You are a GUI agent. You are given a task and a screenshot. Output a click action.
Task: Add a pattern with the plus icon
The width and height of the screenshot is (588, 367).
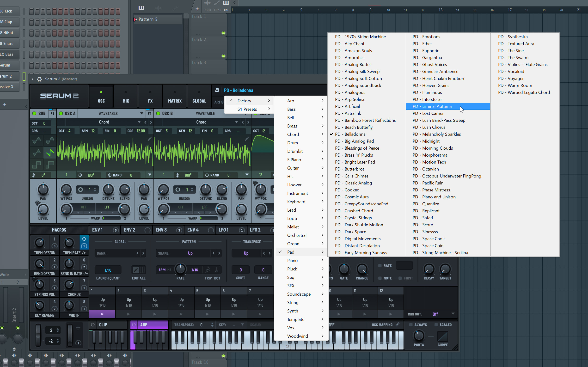click(197, 9)
